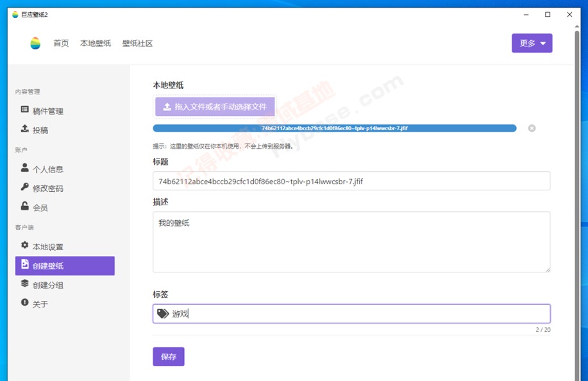Click the tag icon in 标签 field
Screen dimensions: 588x381
pos(163,314)
